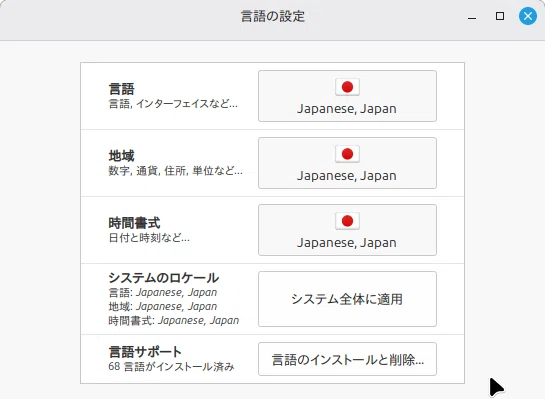Click the 日付と時刻など... description

[149, 238]
